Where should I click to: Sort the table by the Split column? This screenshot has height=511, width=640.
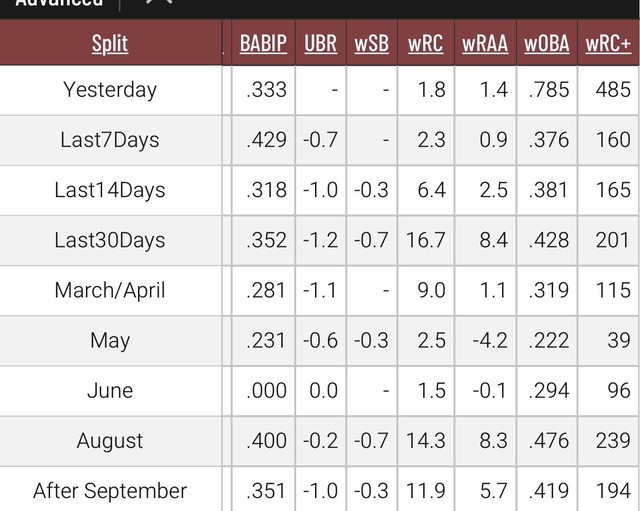tap(110, 43)
